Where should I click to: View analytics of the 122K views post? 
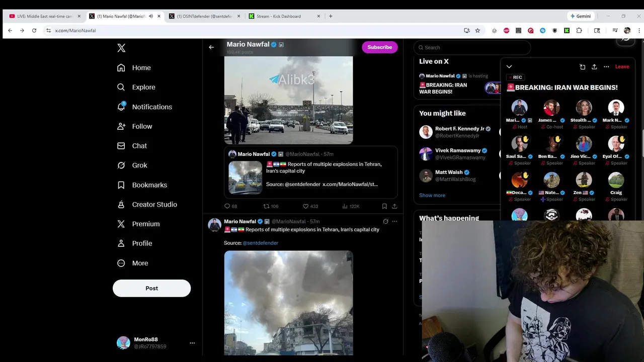pyautogui.click(x=351, y=206)
